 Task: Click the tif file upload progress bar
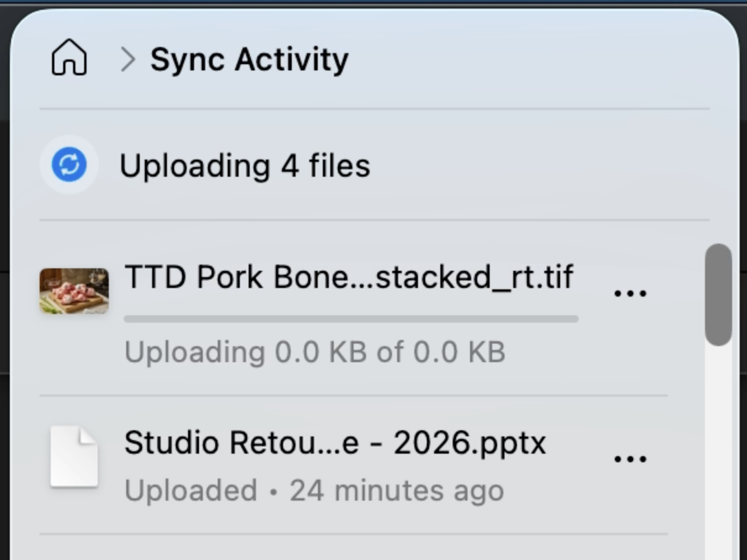pos(351,319)
